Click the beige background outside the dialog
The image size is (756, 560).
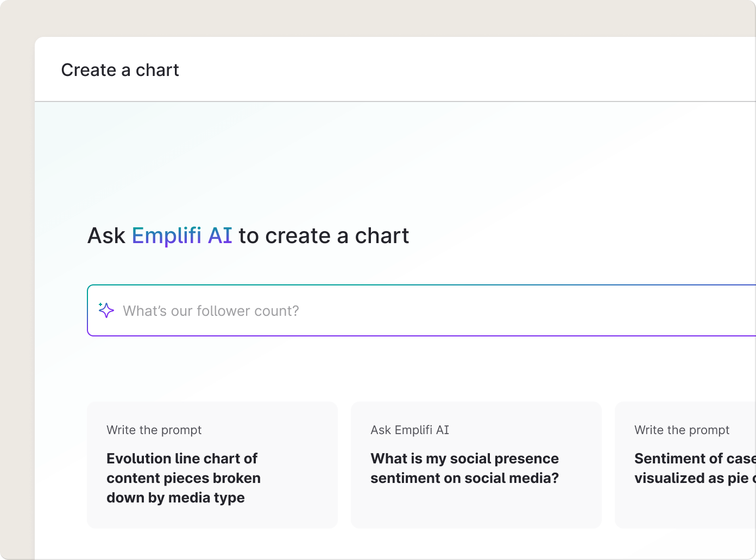(x=16, y=271)
